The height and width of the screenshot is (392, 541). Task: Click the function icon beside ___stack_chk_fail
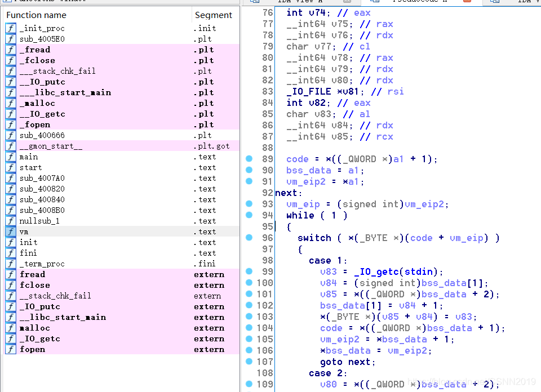coord(11,71)
